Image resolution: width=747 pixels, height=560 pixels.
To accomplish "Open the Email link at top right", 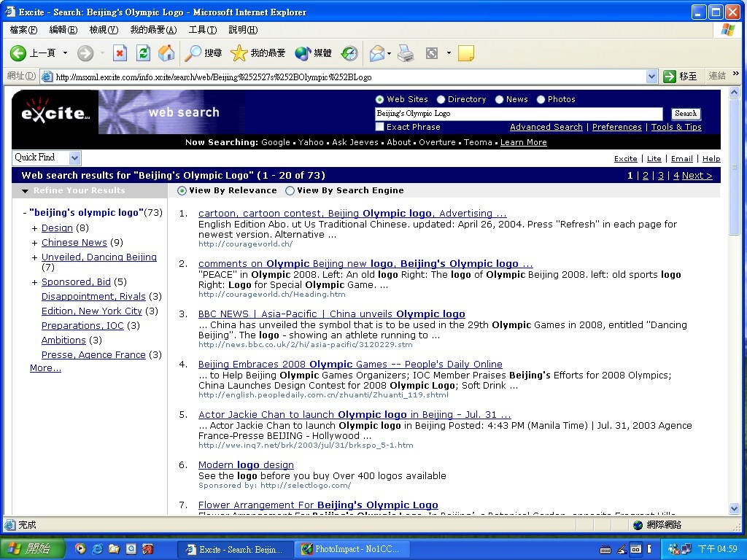I will (682, 158).
